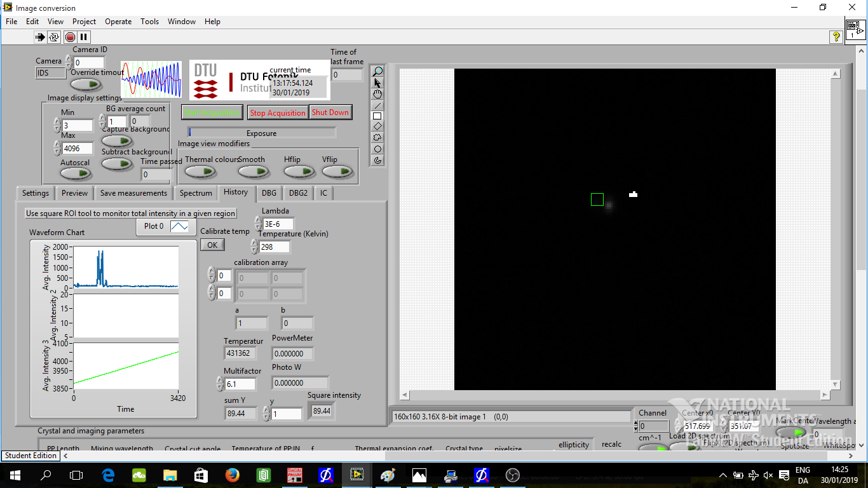
Task: Click the Camera ID stepper arrows
Action: pyautogui.click(x=69, y=62)
